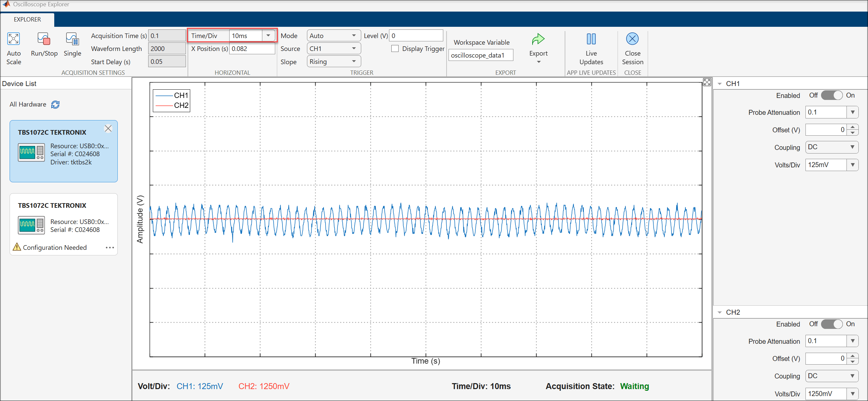Click the Start Delay field
This screenshot has width=868, height=401.
[x=167, y=61]
